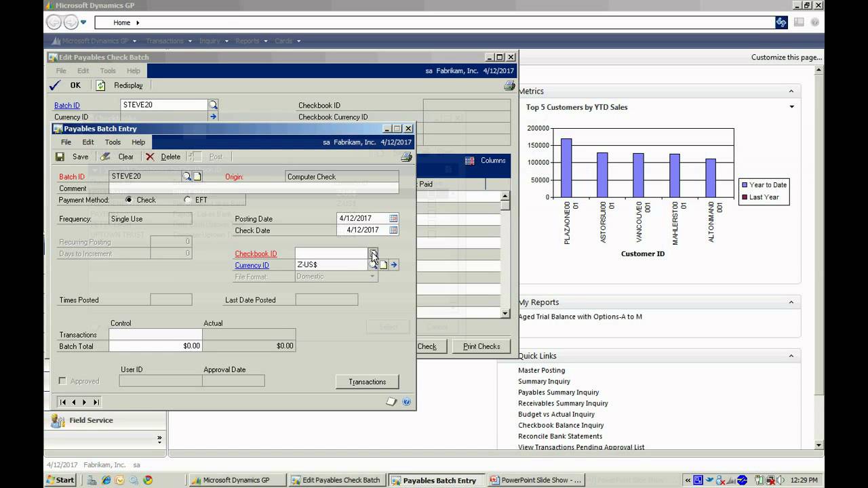The height and width of the screenshot is (488, 868).
Task: Open window note icon at bottom of Batch Entry
Action: point(391,402)
